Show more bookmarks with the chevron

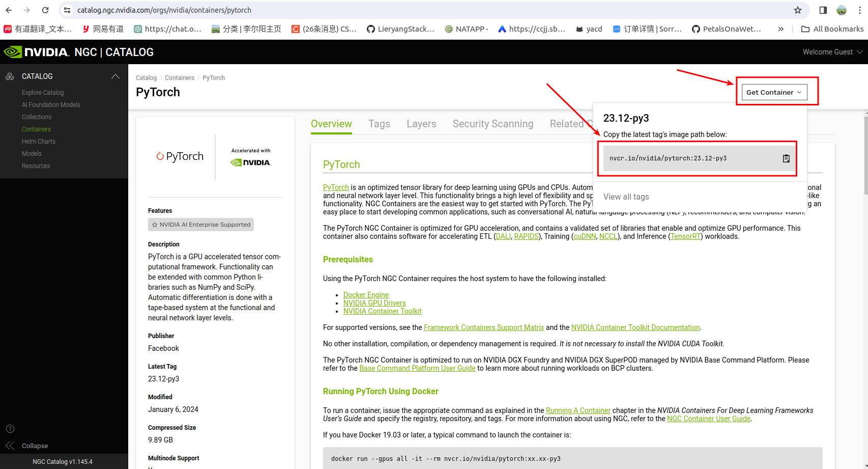781,29
